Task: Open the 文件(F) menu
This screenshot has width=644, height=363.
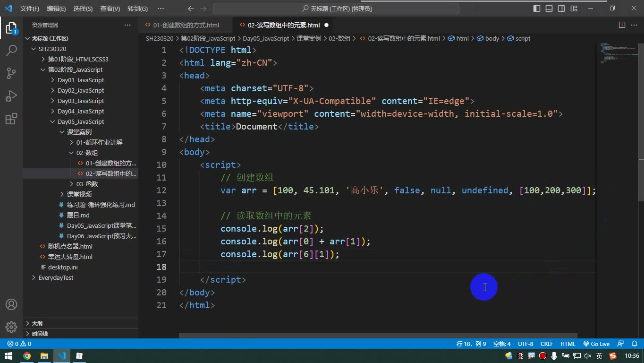Action: (30, 9)
